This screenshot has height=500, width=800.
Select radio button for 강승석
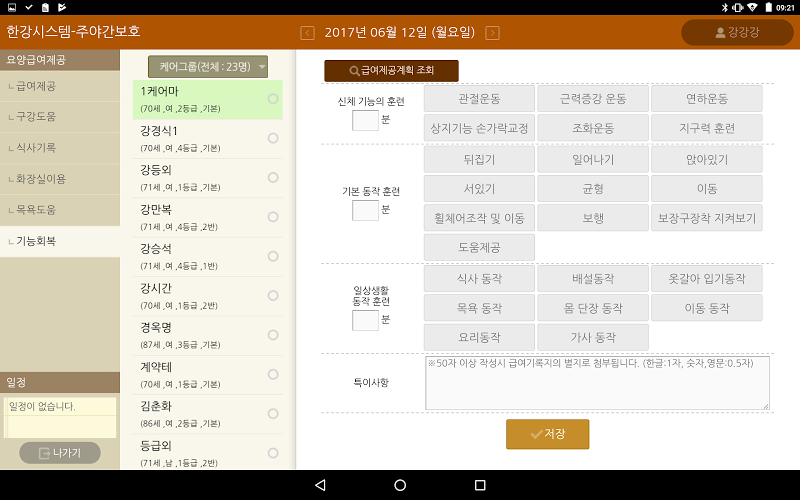point(273,256)
